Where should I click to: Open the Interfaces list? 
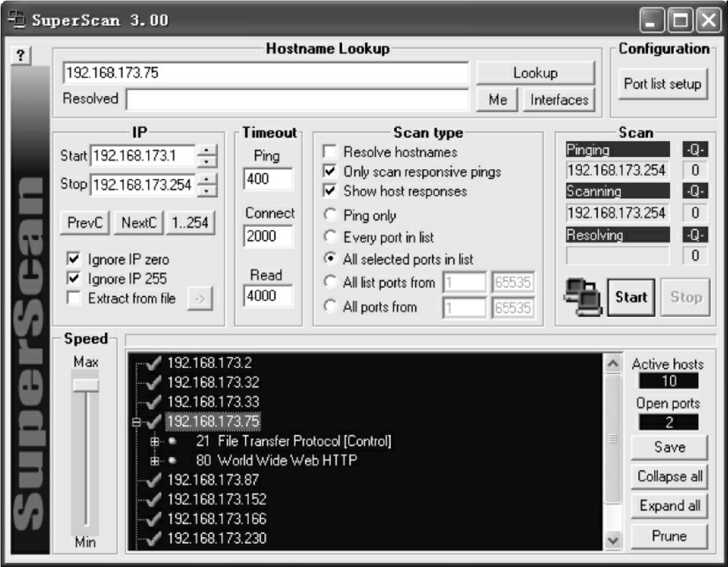[x=559, y=99]
